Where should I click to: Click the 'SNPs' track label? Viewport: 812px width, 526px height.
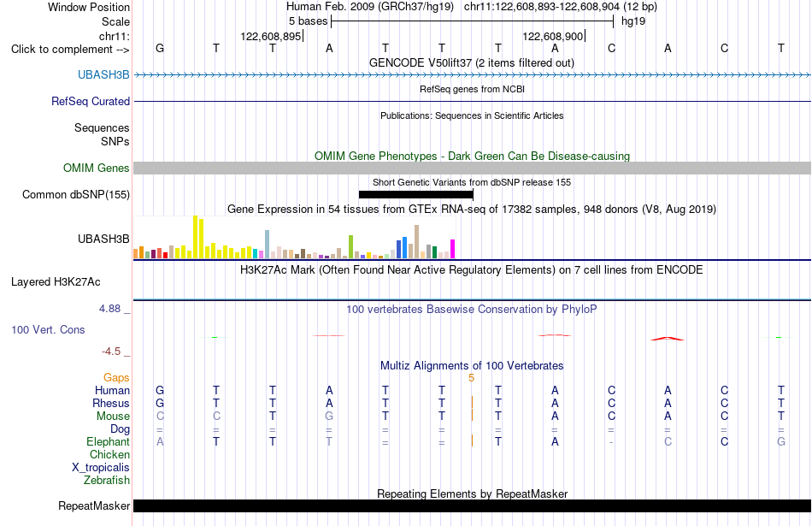coord(115,141)
